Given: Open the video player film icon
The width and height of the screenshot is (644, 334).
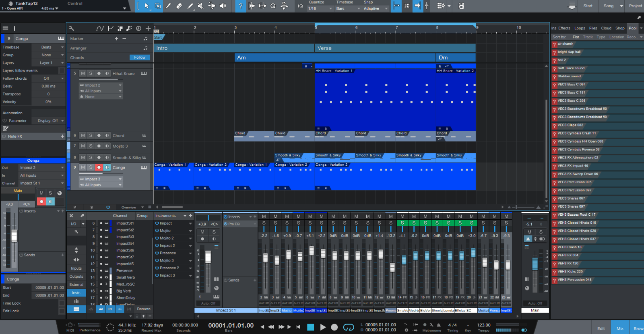Looking at the screenshot, I should [x=461, y=6].
